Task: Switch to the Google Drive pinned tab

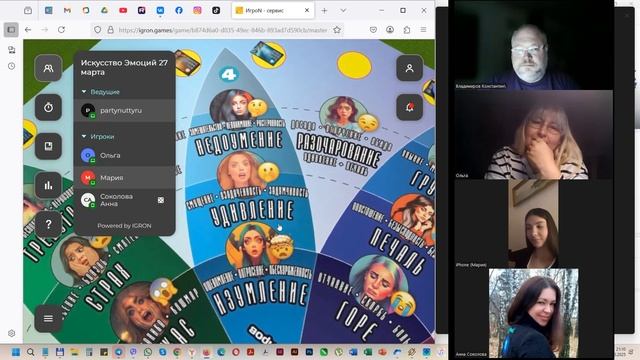Action: coord(104,11)
